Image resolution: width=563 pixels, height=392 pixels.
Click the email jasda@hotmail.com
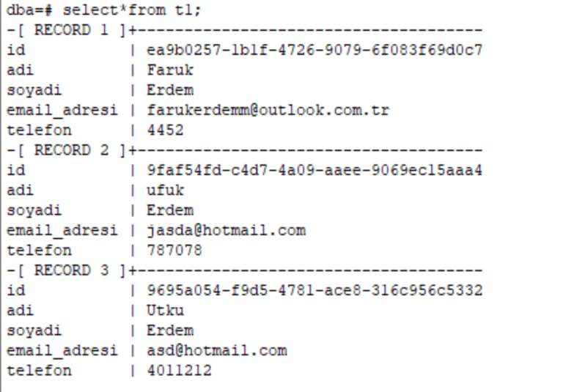tap(227, 231)
